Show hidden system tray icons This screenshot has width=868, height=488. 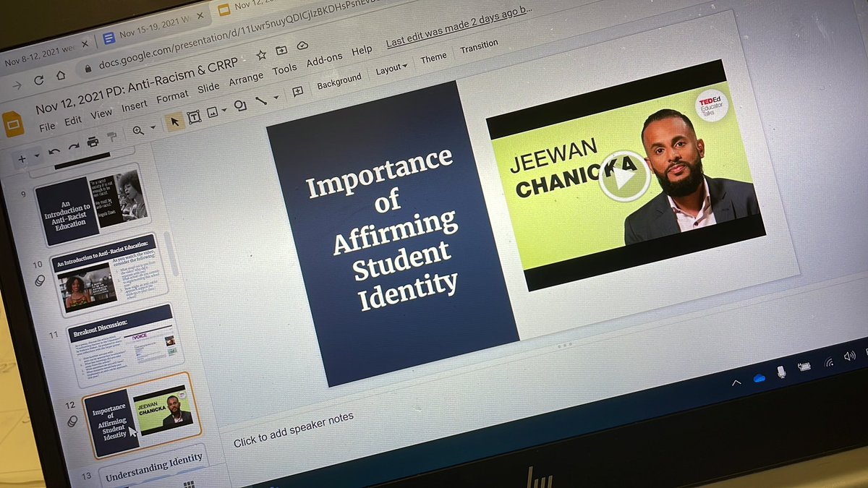[x=736, y=382]
